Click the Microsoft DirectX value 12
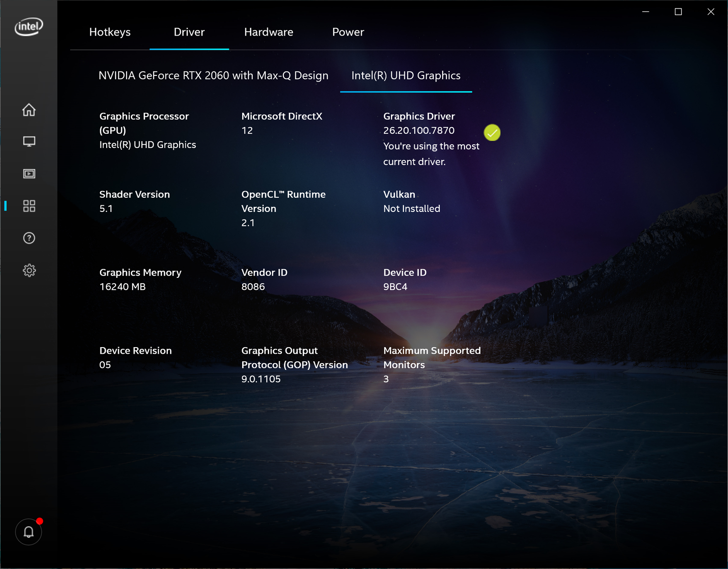The height and width of the screenshot is (569, 728). click(x=247, y=130)
